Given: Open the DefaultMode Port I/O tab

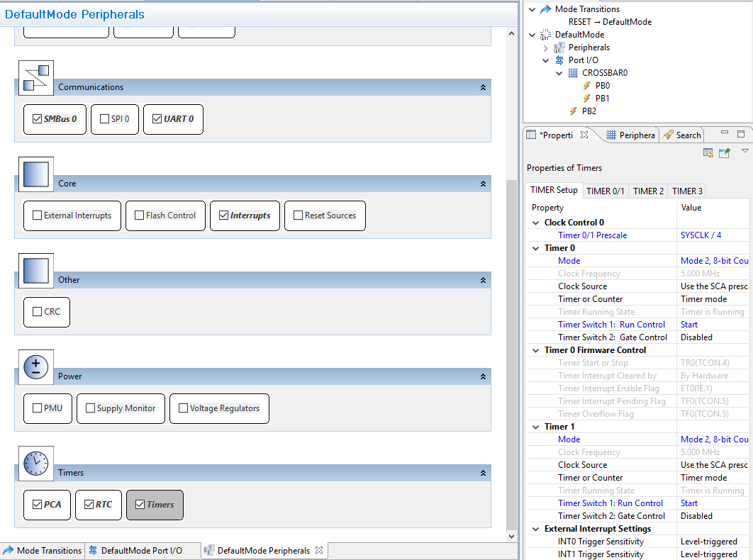Looking at the screenshot, I should click(141, 551).
